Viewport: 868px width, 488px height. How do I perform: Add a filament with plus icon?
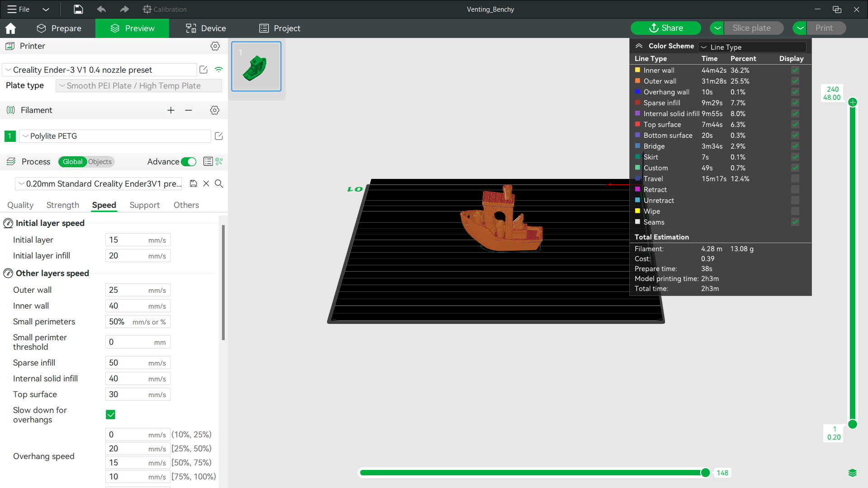tap(171, 110)
